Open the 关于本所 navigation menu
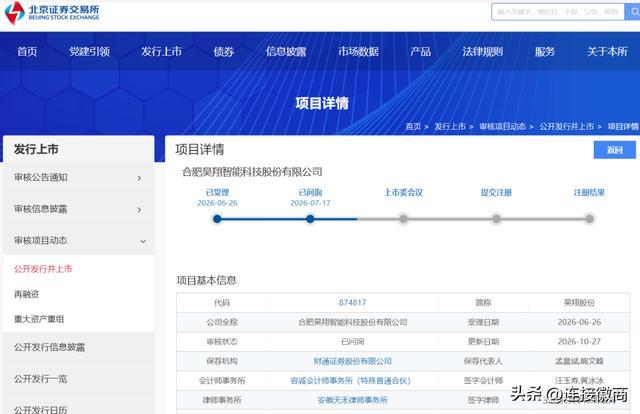640x414 pixels. (x=607, y=51)
